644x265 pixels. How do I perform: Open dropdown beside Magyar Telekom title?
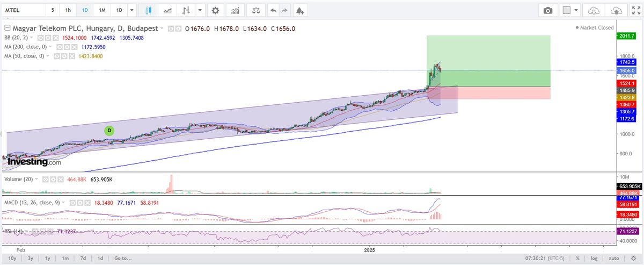pyautogui.click(x=162, y=28)
